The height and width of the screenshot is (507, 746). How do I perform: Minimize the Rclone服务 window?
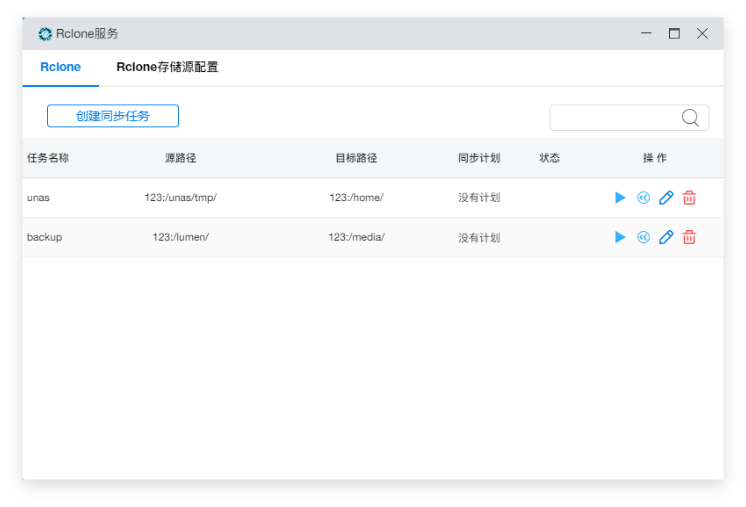(x=646, y=33)
